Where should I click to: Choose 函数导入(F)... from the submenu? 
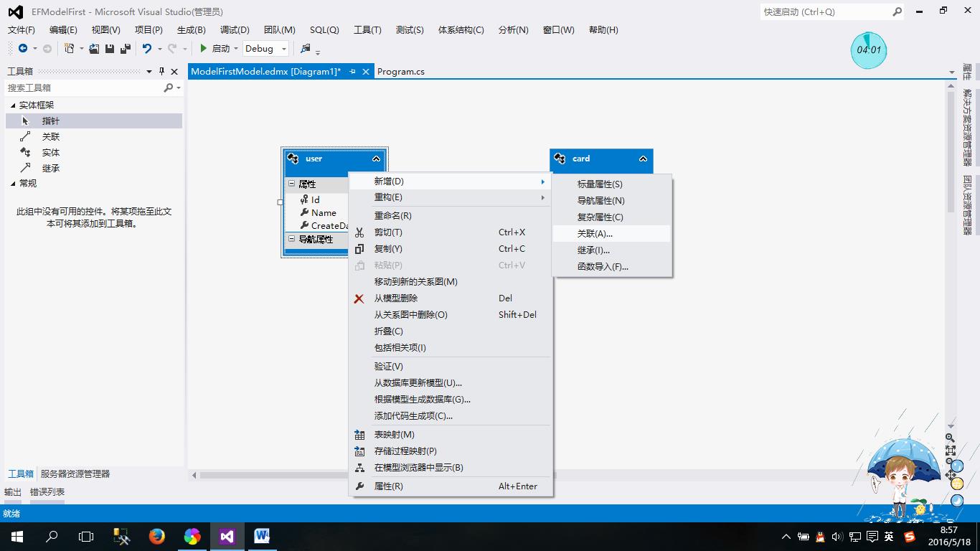(612, 266)
